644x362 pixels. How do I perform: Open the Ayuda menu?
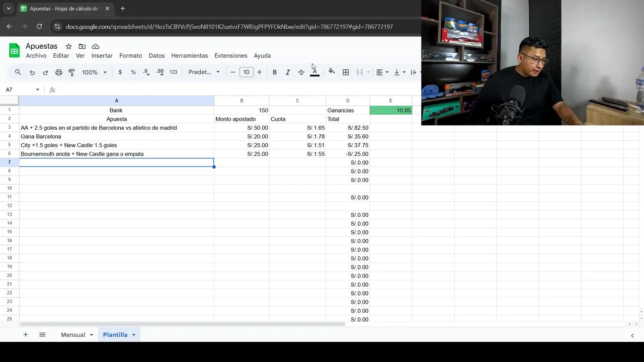tap(262, 56)
